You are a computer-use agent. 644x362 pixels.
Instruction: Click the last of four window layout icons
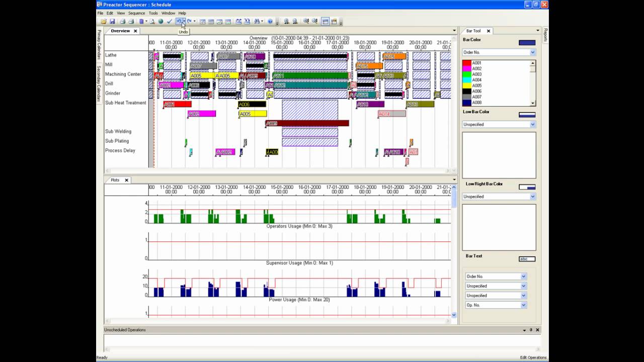coord(228,22)
